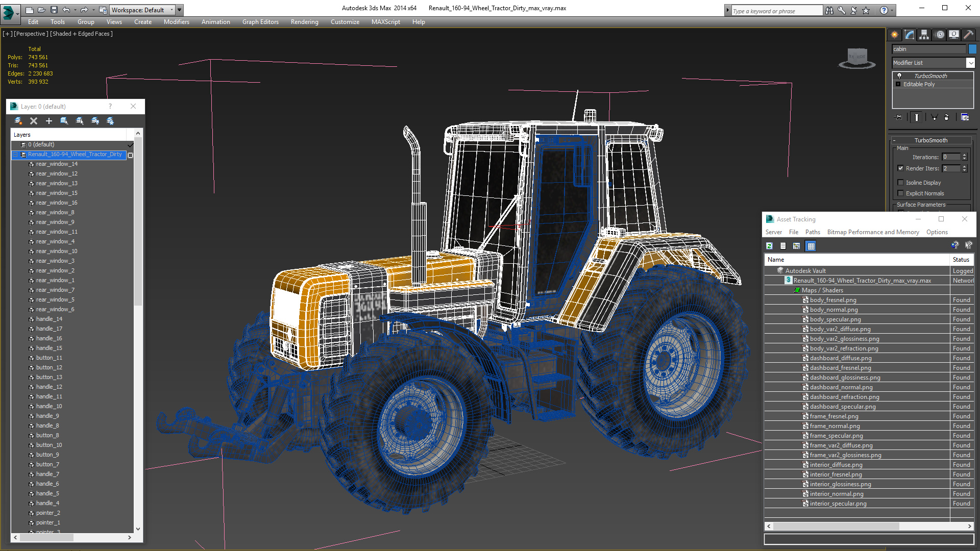This screenshot has width=980, height=551.
Task: Open the Utilities hammer panel tab
Action: click(x=968, y=35)
